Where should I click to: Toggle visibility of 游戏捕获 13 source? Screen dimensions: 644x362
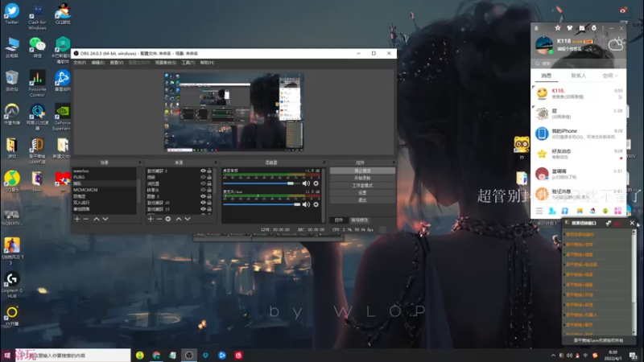pyautogui.click(x=203, y=209)
